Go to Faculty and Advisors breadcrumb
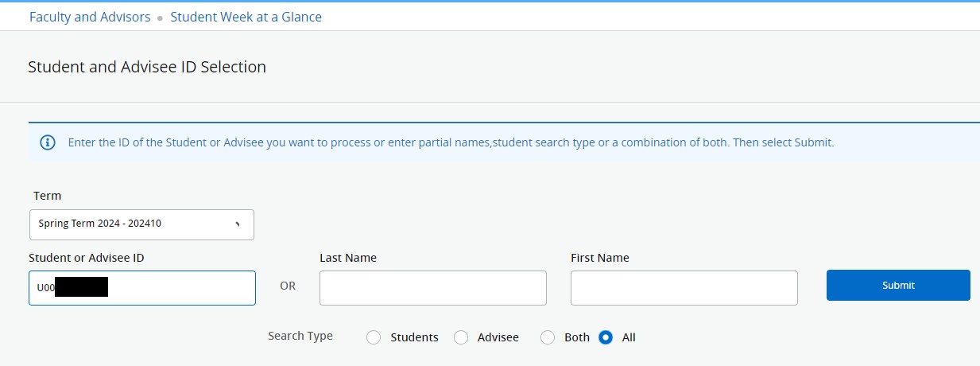 coord(90,17)
